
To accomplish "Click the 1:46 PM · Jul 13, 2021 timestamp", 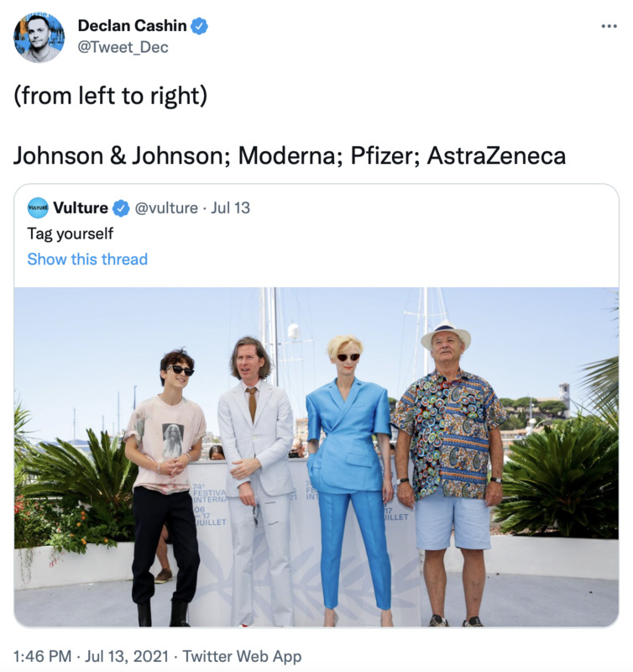I will [93, 656].
